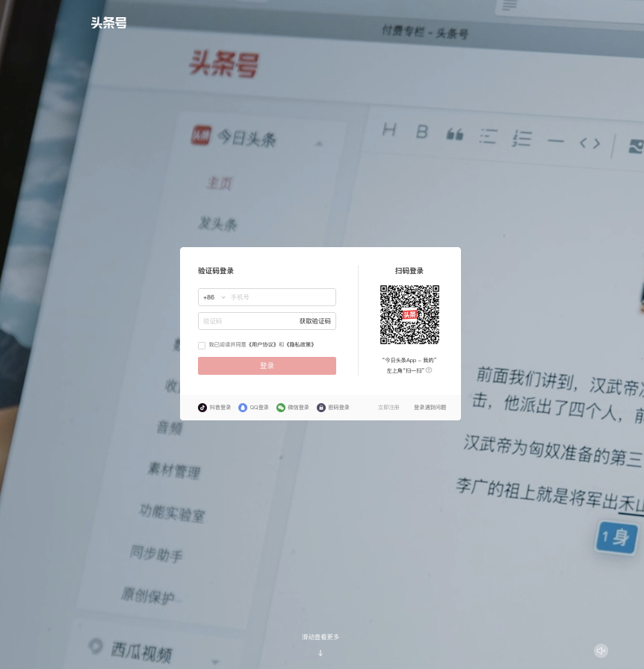Viewport: 644px width, 669px height.
Task: Click the help icon beside 扫一扫
Action: pos(429,370)
